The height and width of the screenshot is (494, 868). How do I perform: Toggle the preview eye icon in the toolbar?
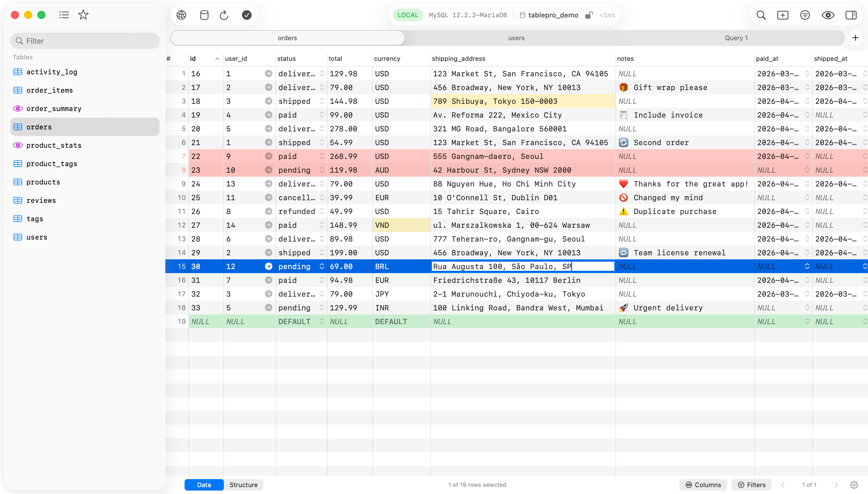(x=828, y=15)
